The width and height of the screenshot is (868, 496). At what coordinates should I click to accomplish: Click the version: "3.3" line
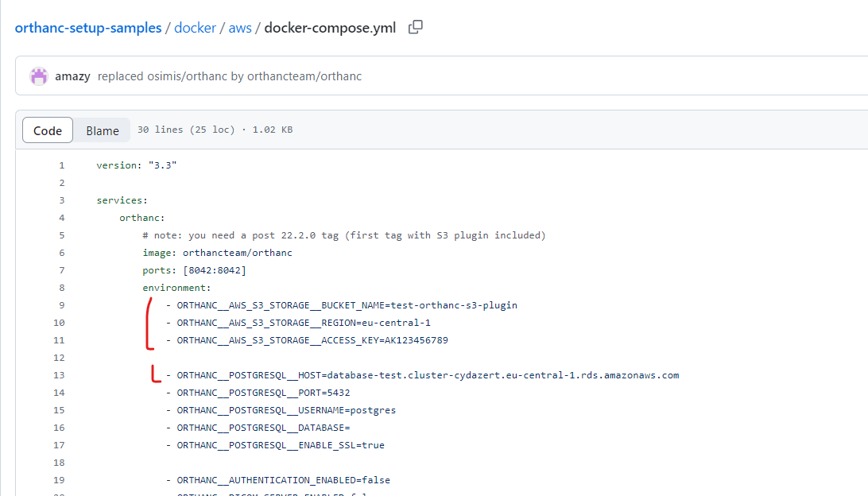click(136, 165)
